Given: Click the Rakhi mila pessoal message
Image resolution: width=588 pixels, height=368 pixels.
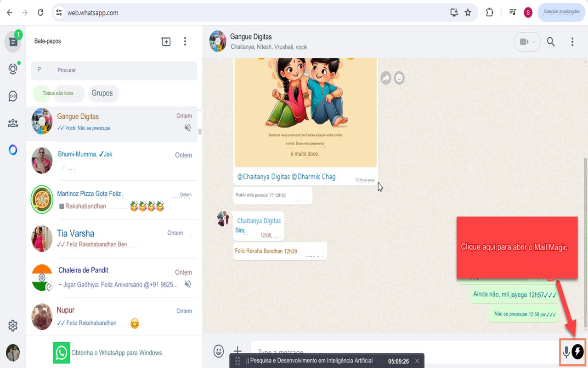Looking at the screenshot, I should [273, 195].
